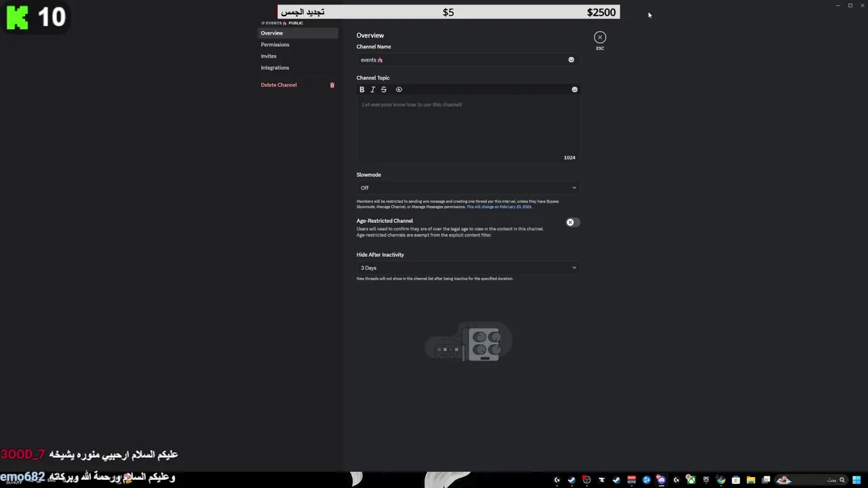This screenshot has width=868, height=488.
Task: Launch Google Chrome from the taskbar
Action: [x=721, y=480]
